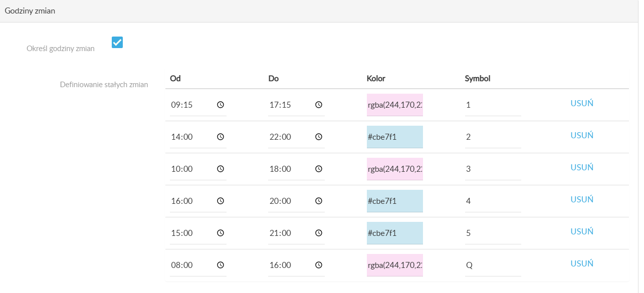Click clock icon beside 14:00 start time
Image resolution: width=644 pixels, height=293 pixels.
pyautogui.click(x=220, y=137)
